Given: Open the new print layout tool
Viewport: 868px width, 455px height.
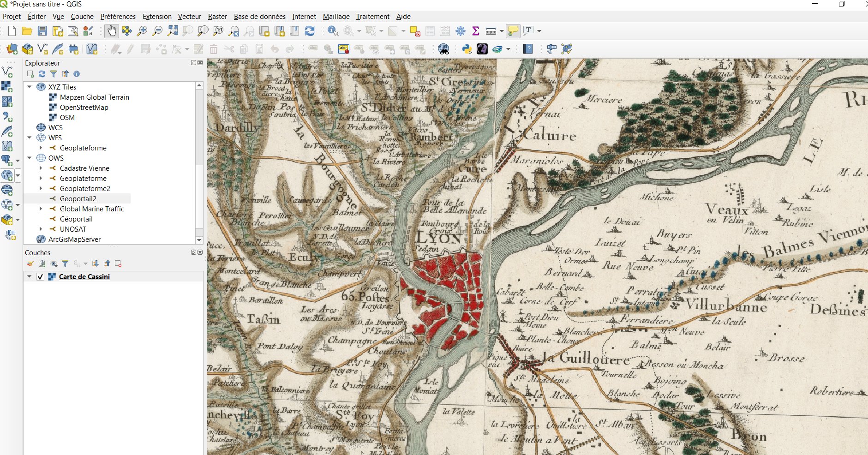Looking at the screenshot, I should tap(58, 31).
